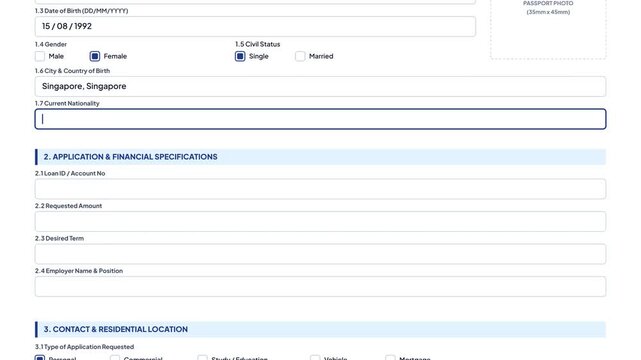This screenshot has height=360, width=641.
Task: Focus the Current Nationality input field
Action: tap(320, 119)
